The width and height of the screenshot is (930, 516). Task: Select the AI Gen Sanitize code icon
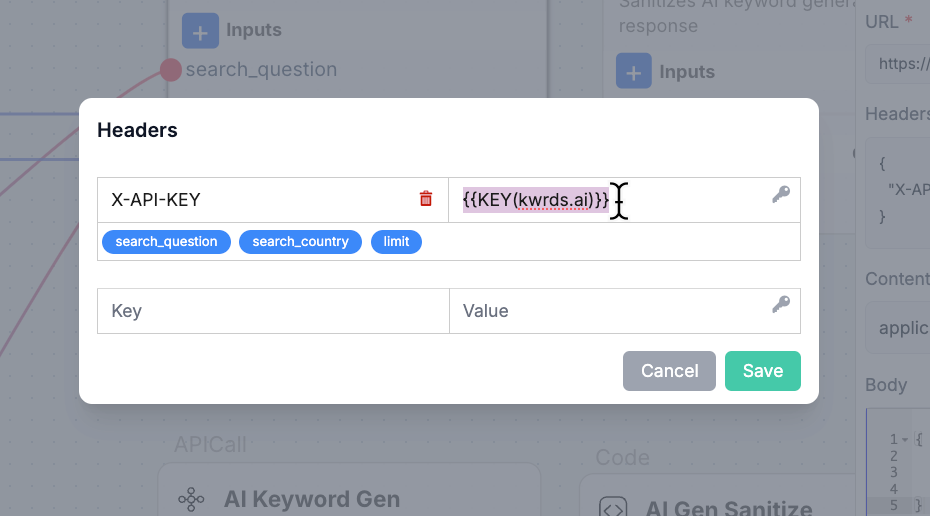(x=613, y=508)
